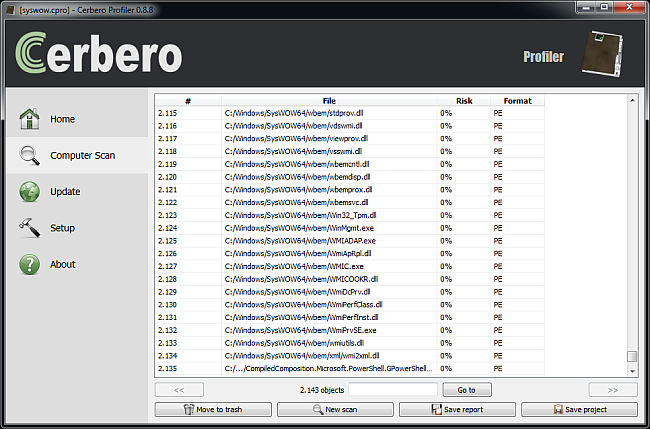
Task: Click the Move to trash button
Action: (213, 410)
